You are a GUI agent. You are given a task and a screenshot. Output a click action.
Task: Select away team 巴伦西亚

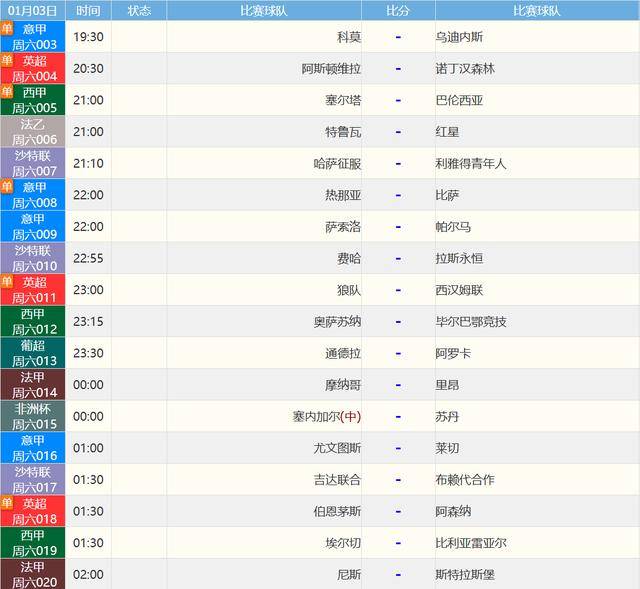pyautogui.click(x=459, y=100)
